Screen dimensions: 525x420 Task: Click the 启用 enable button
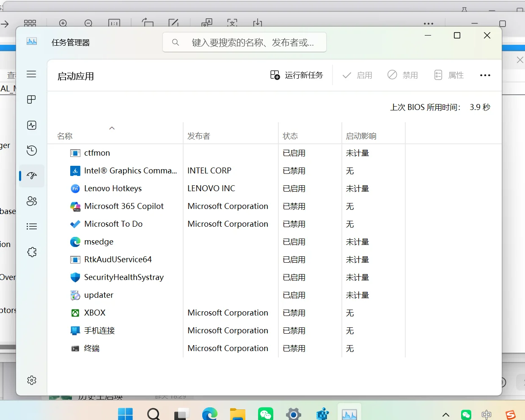click(357, 75)
